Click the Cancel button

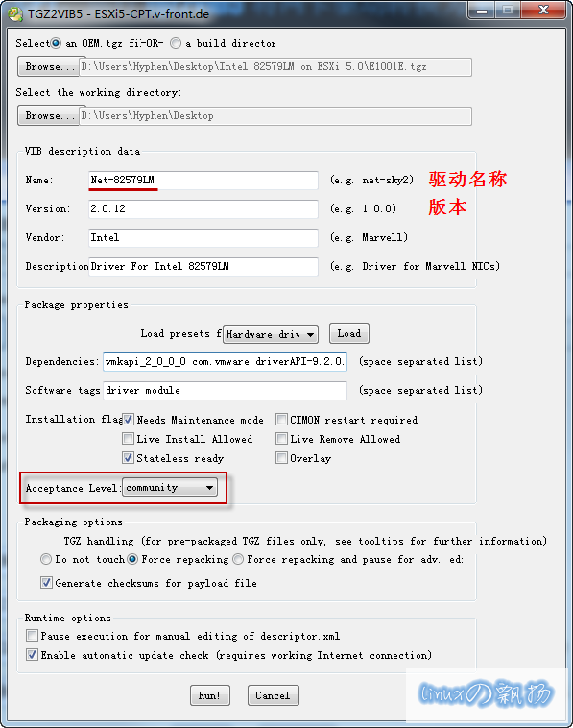[273, 695]
